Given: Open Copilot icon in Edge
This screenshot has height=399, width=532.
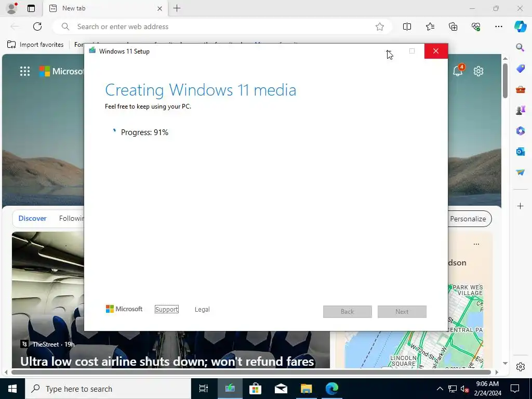Looking at the screenshot, I should tap(520, 26).
